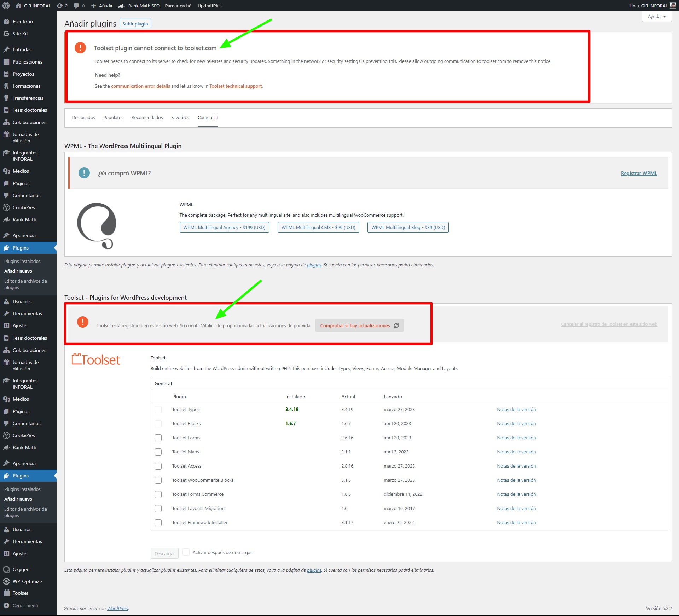Open the Recomendados tab

(147, 118)
